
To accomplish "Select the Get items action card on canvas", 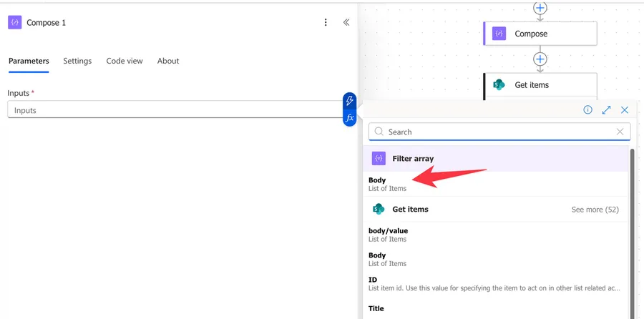I will 540,85.
